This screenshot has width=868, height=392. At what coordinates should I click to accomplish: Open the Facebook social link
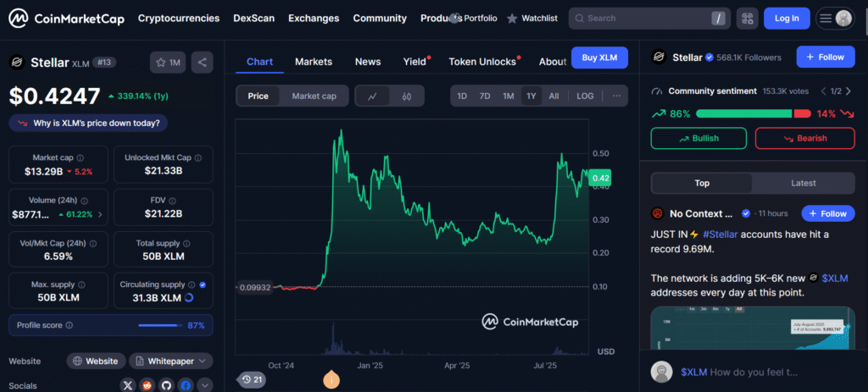click(x=186, y=385)
